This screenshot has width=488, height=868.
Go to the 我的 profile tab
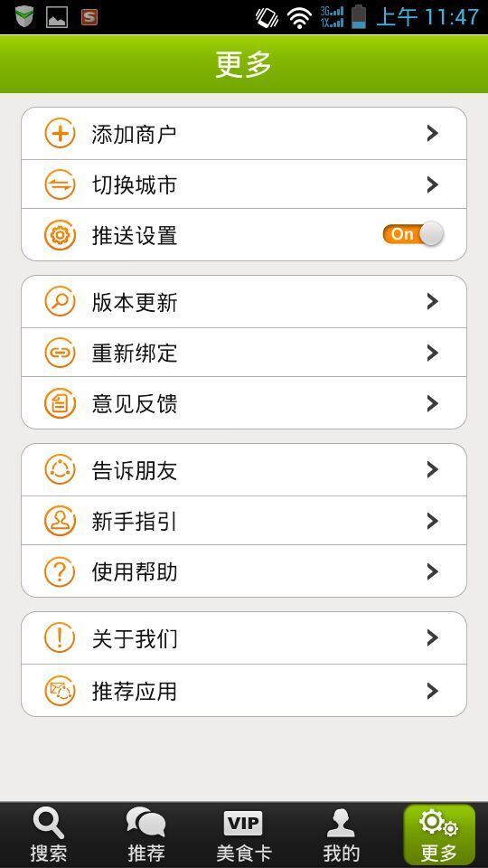coord(341,835)
